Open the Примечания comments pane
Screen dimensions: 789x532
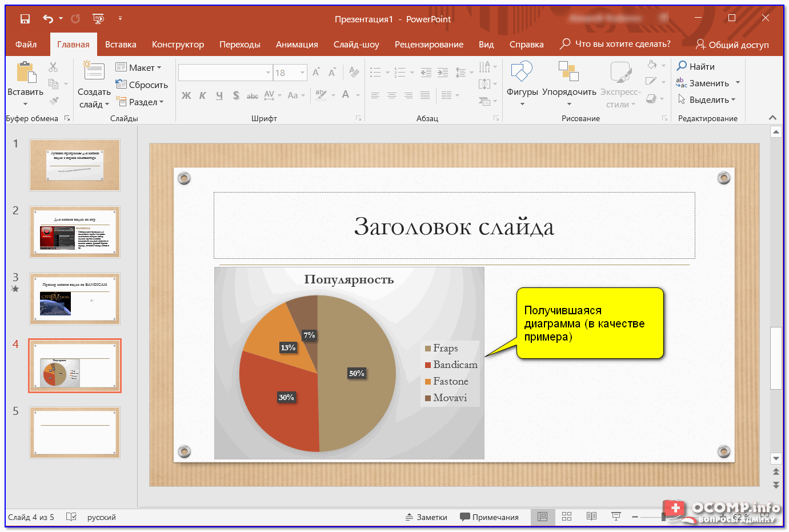point(489,517)
